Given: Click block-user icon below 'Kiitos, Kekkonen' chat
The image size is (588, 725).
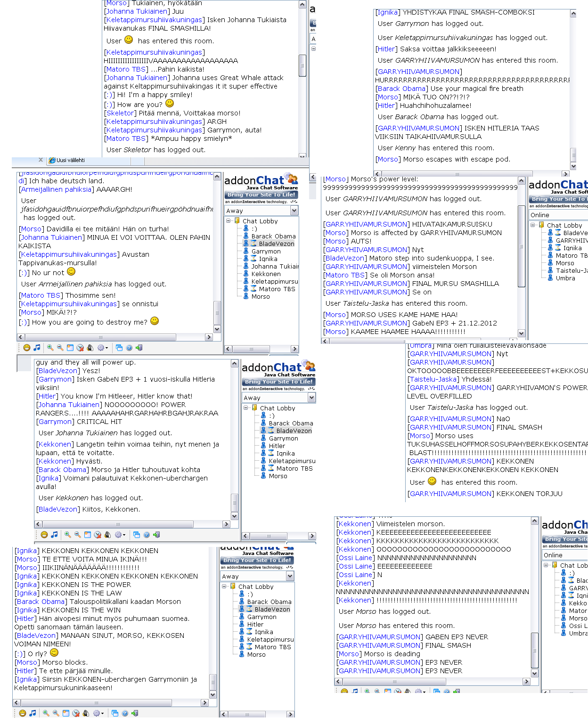Looking at the screenshot, I should 98,535.
